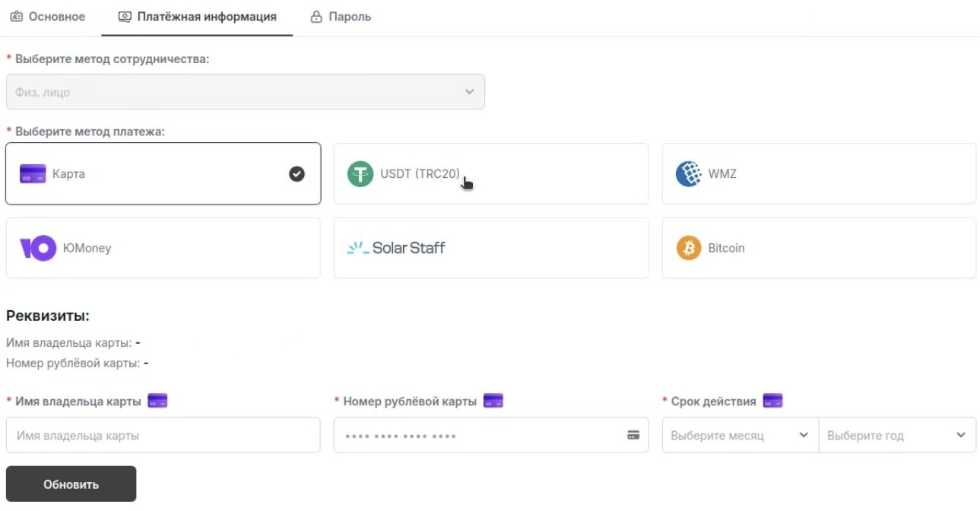
Task: Focus the Имя владельца карты input field
Action: tap(163, 436)
